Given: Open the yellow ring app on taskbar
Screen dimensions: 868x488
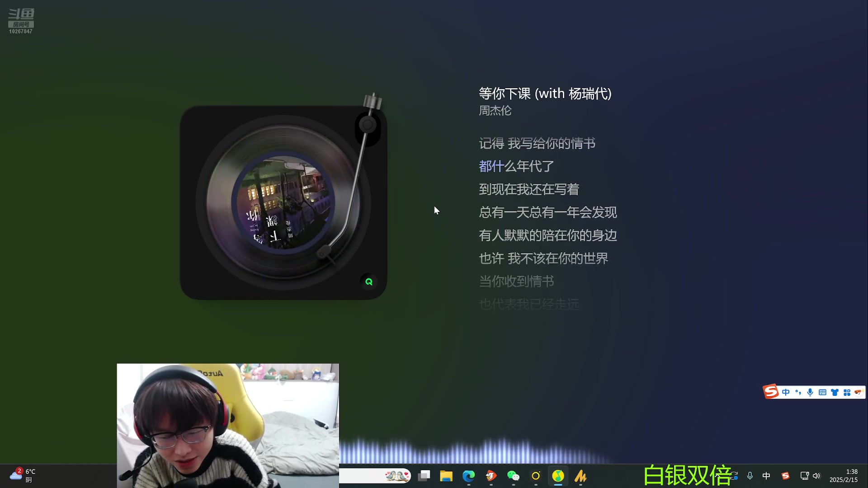Looking at the screenshot, I should 536,476.
